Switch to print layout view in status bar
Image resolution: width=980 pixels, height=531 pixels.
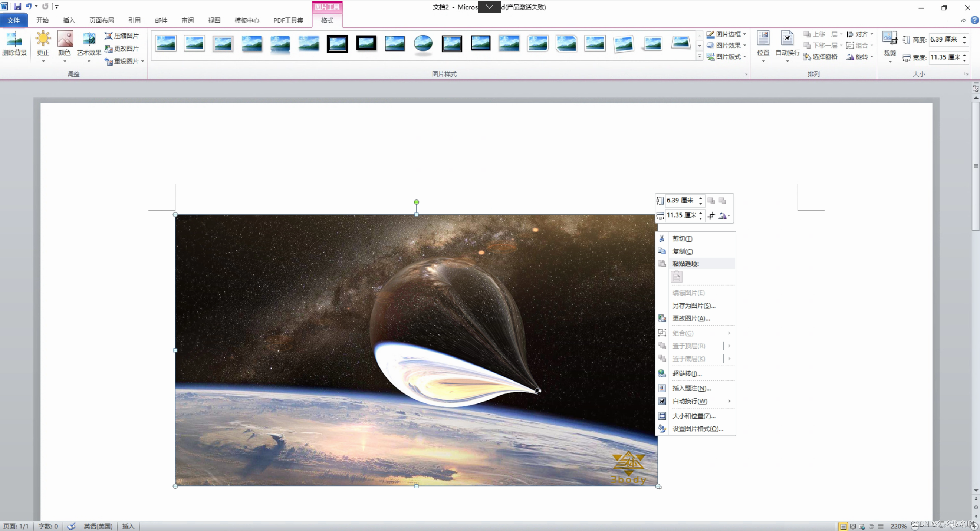pos(843,527)
